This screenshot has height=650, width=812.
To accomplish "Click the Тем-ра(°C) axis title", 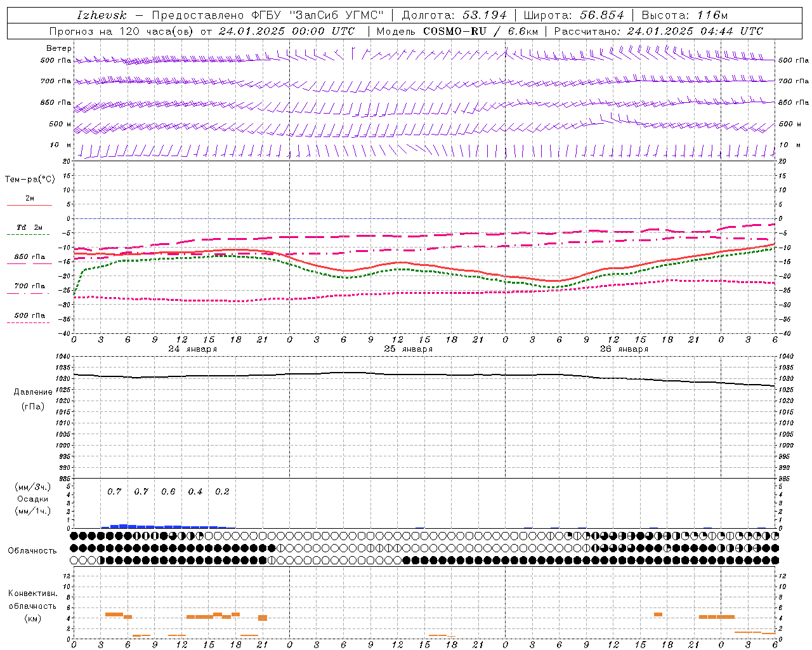I will (x=30, y=180).
